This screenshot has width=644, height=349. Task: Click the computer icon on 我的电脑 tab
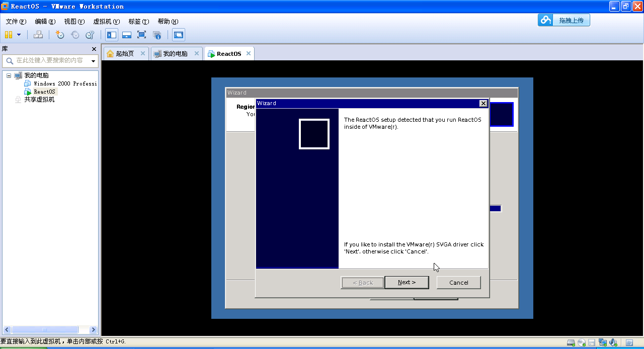[157, 53]
